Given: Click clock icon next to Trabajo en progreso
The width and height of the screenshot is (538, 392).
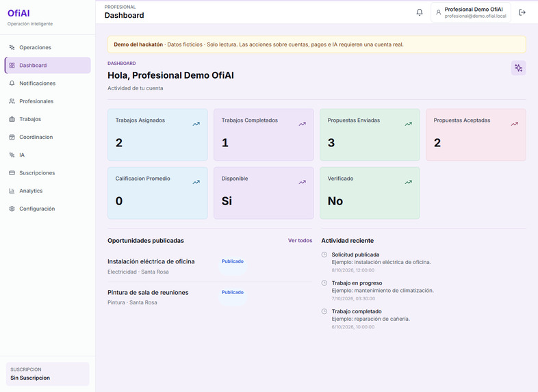Looking at the screenshot, I should [324, 283].
